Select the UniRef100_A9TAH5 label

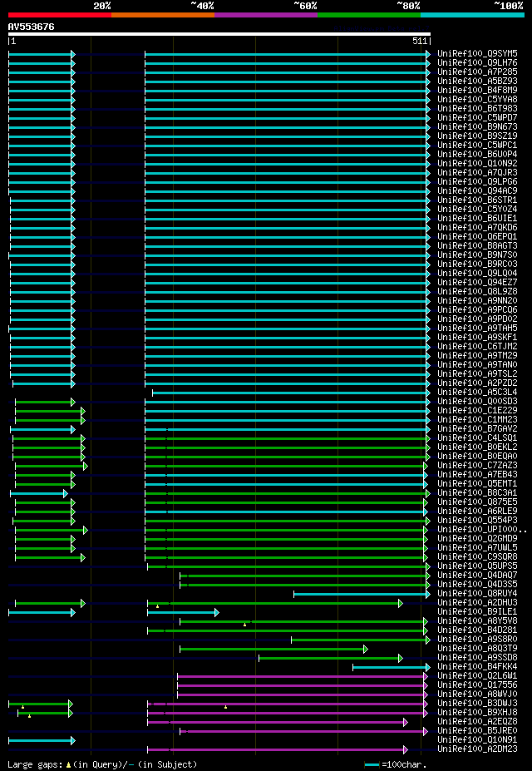[477, 329]
